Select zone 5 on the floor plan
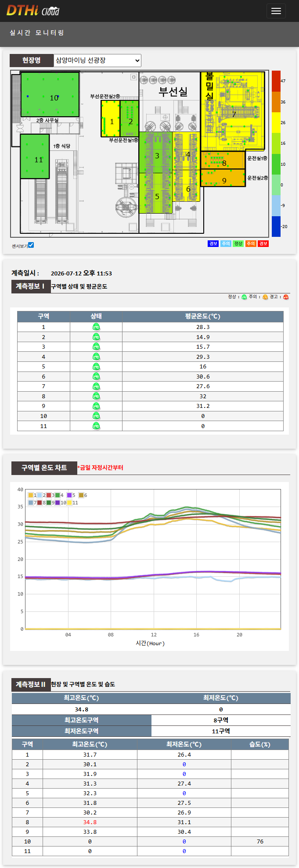 pos(156,193)
